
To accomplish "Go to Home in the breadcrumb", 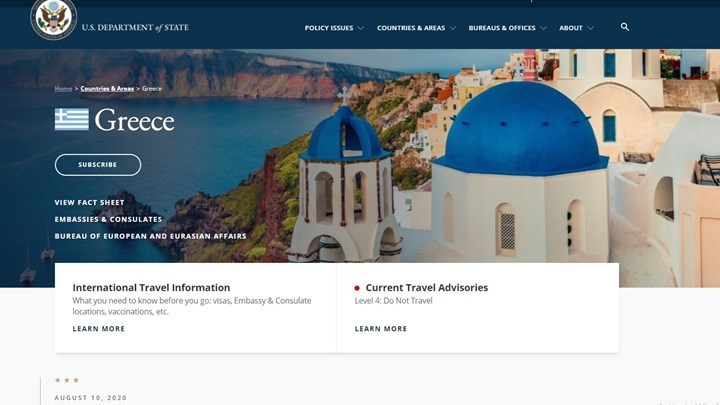I will (63, 89).
